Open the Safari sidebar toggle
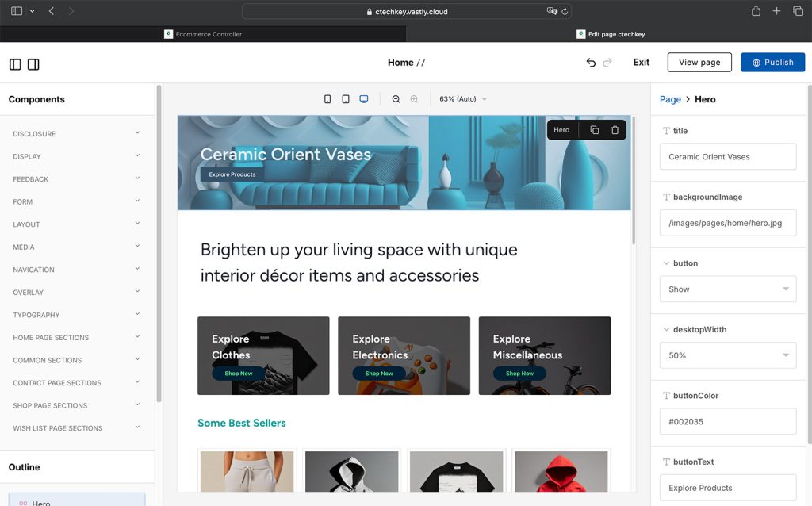Viewport: 812px width, 506px height. click(x=17, y=11)
